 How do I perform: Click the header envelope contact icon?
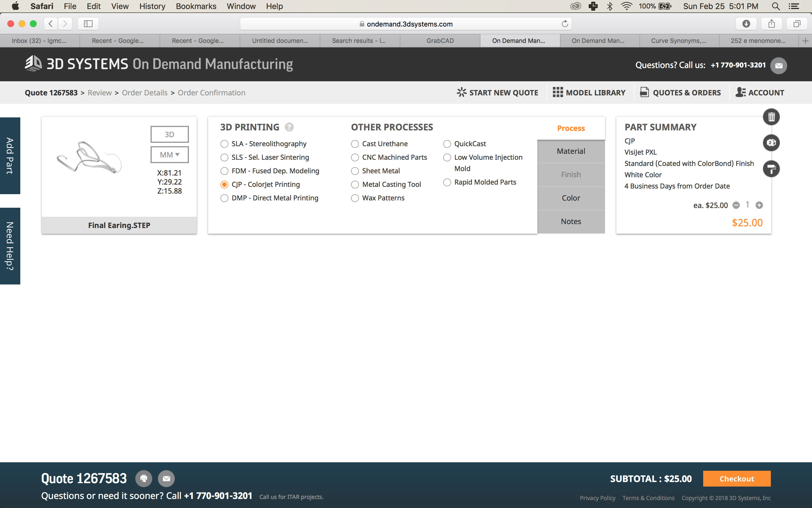[x=778, y=65]
